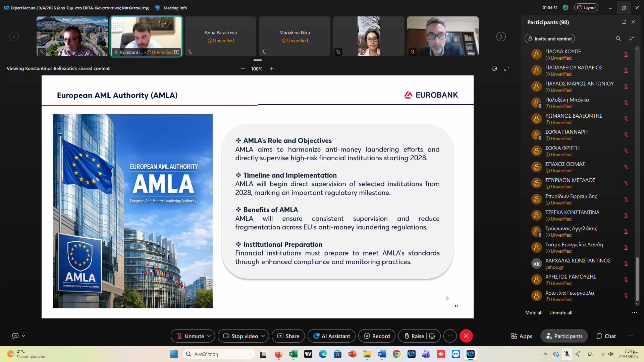The width and height of the screenshot is (644, 362).
Task: Select participant ΧΑΡΧΑΛΑΣ ΚΩΝΣΤΑΝΤΙΝΟΣ
Action: [x=580, y=263]
